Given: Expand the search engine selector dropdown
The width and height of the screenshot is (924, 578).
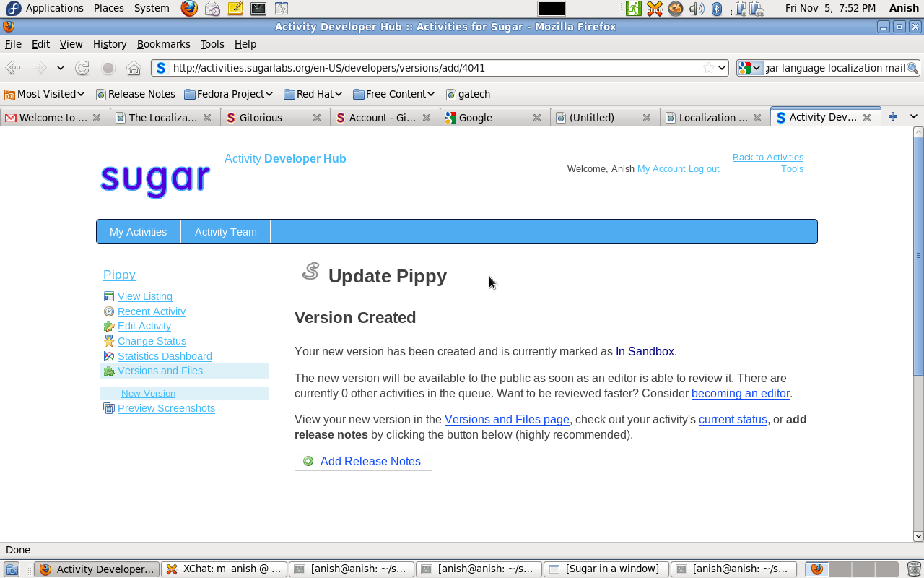Looking at the screenshot, I should pyautogui.click(x=750, y=68).
